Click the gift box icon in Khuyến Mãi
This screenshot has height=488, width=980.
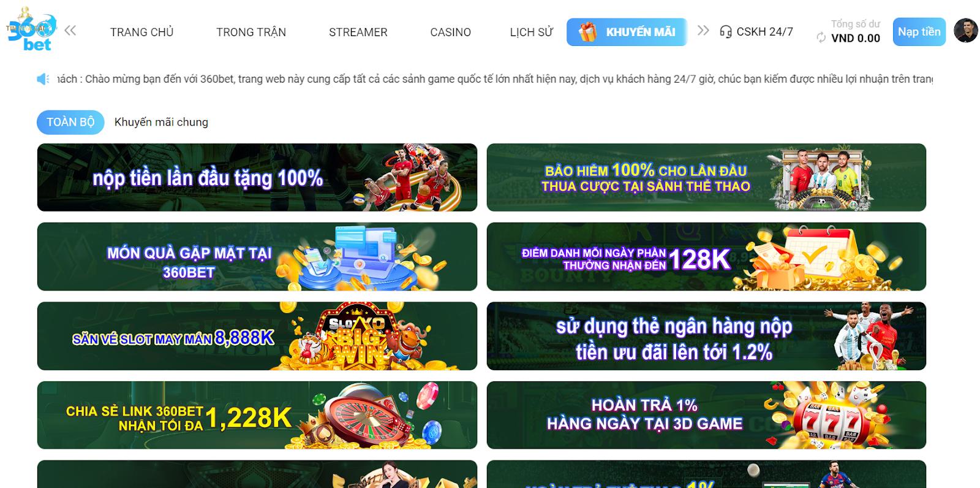(587, 32)
